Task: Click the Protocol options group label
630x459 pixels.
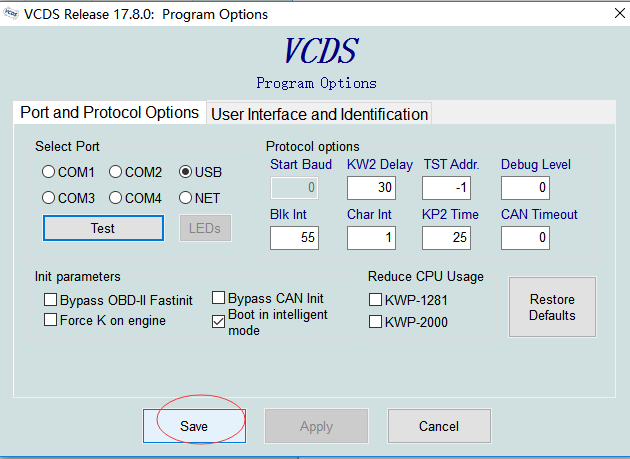Action: click(x=313, y=146)
